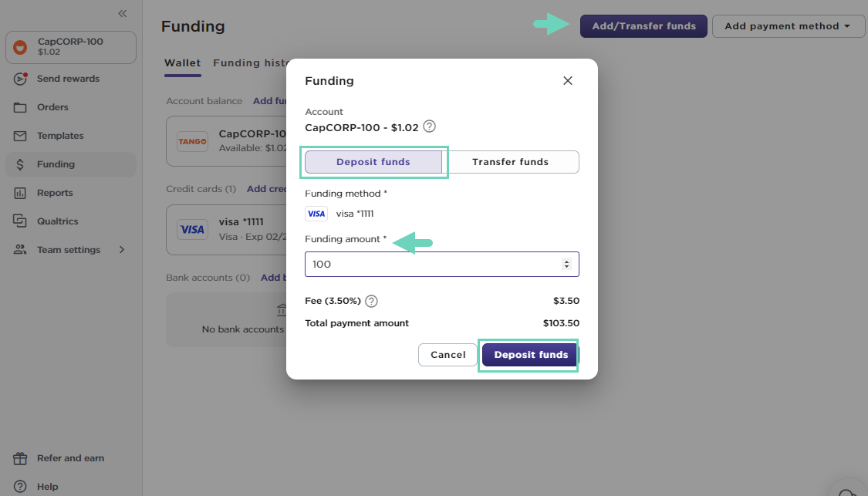
Task: Open the Add payment method dropdown
Action: pyautogui.click(x=788, y=25)
